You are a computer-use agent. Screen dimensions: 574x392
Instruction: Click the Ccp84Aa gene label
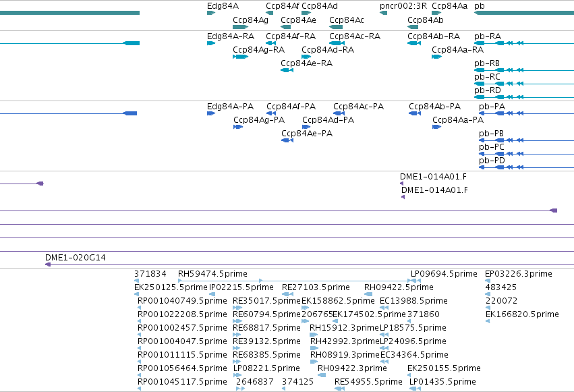[x=449, y=6]
